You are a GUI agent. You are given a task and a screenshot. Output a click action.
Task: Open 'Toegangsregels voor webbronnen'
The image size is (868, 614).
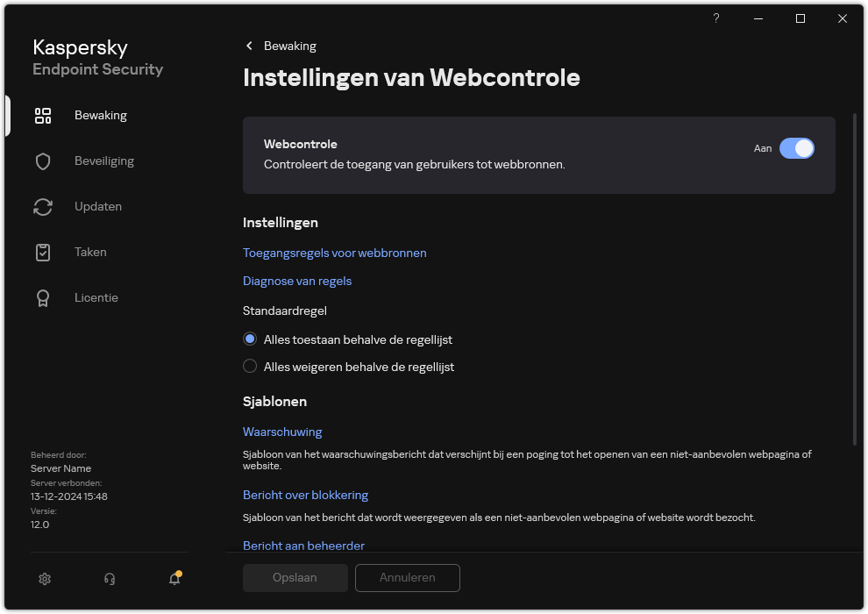click(334, 253)
